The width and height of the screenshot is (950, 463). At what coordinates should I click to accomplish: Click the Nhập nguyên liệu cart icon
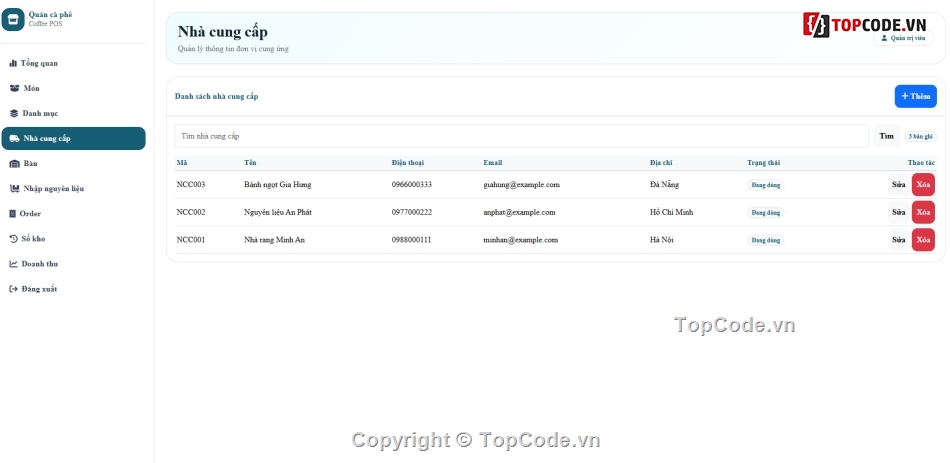click(x=15, y=188)
